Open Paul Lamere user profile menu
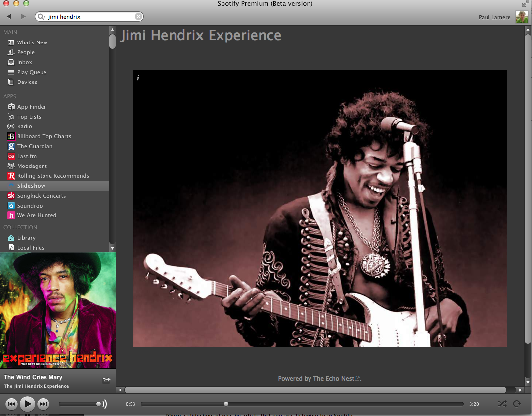 (495, 17)
